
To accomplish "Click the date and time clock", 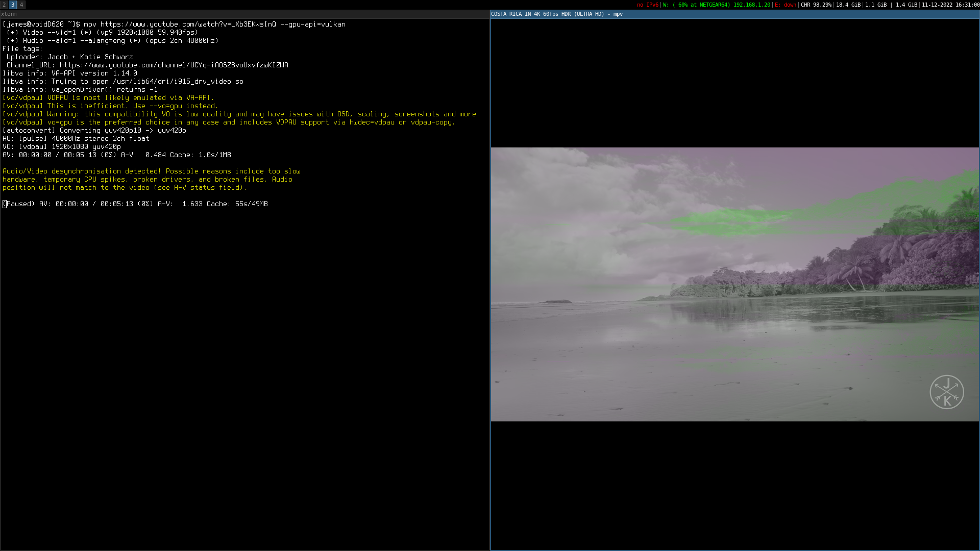I will (950, 5).
